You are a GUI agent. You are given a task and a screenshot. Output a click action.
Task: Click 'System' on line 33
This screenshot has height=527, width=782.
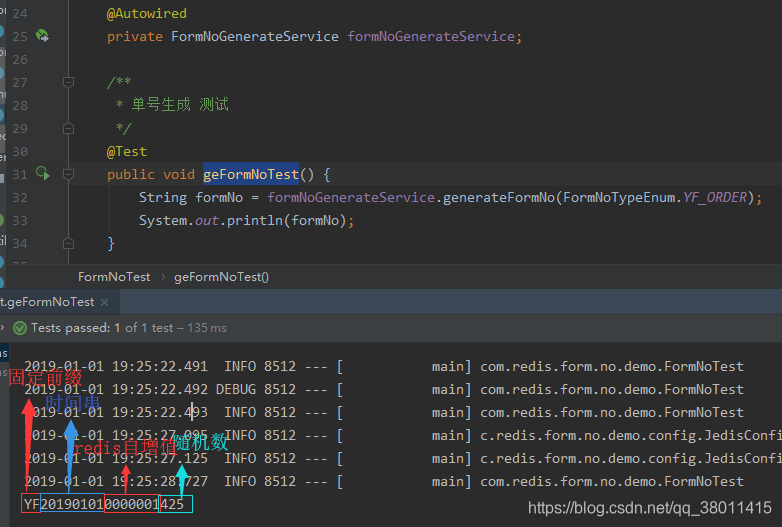point(163,220)
